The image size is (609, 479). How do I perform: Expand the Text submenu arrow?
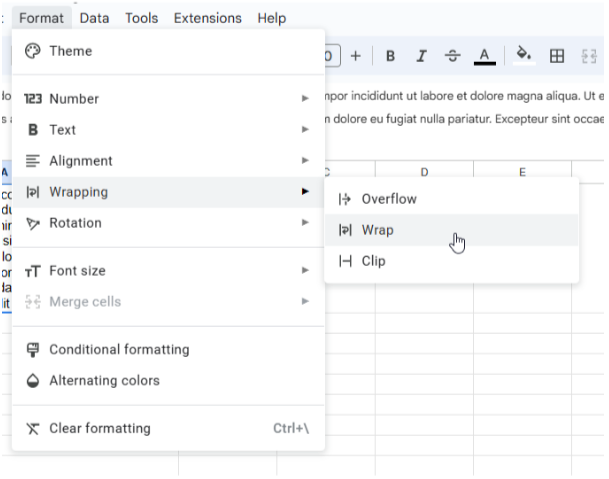(305, 129)
